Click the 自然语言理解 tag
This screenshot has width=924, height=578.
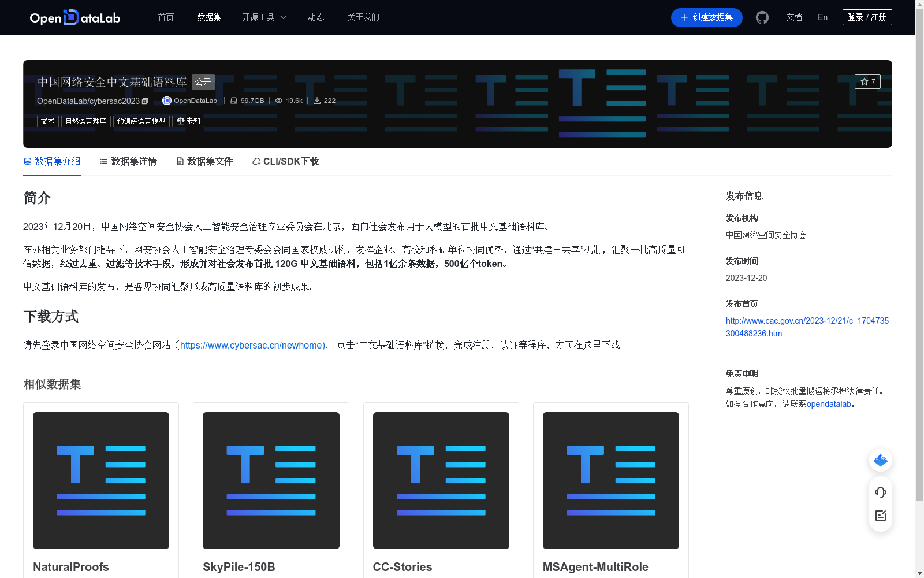click(86, 121)
